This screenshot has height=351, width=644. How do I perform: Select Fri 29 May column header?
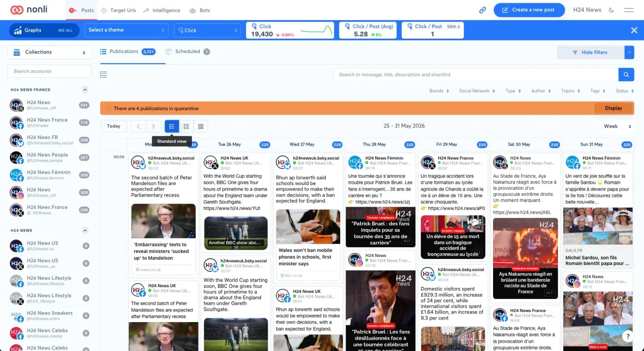pos(447,144)
